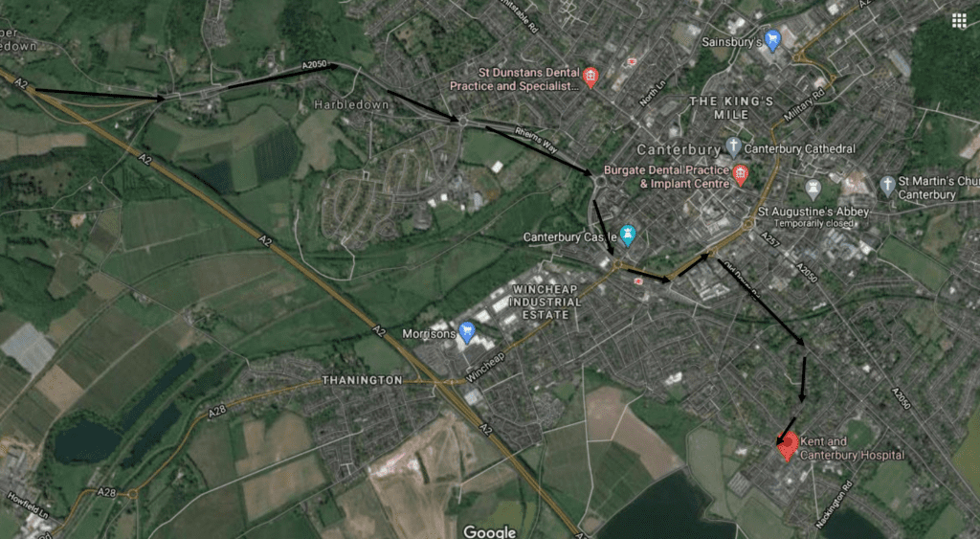Click the Kent and Canterbury Hospital label
The height and width of the screenshot is (539, 980).
tap(852, 448)
